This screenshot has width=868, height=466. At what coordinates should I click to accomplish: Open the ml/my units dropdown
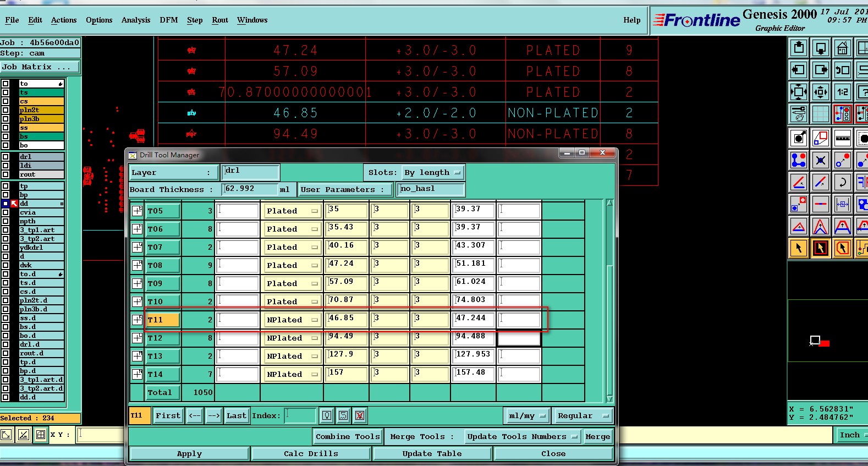tap(527, 415)
